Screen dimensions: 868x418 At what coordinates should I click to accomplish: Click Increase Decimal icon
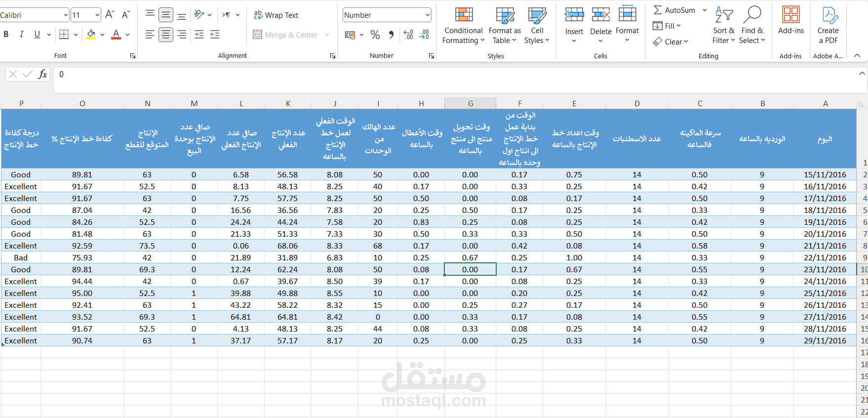(x=408, y=35)
